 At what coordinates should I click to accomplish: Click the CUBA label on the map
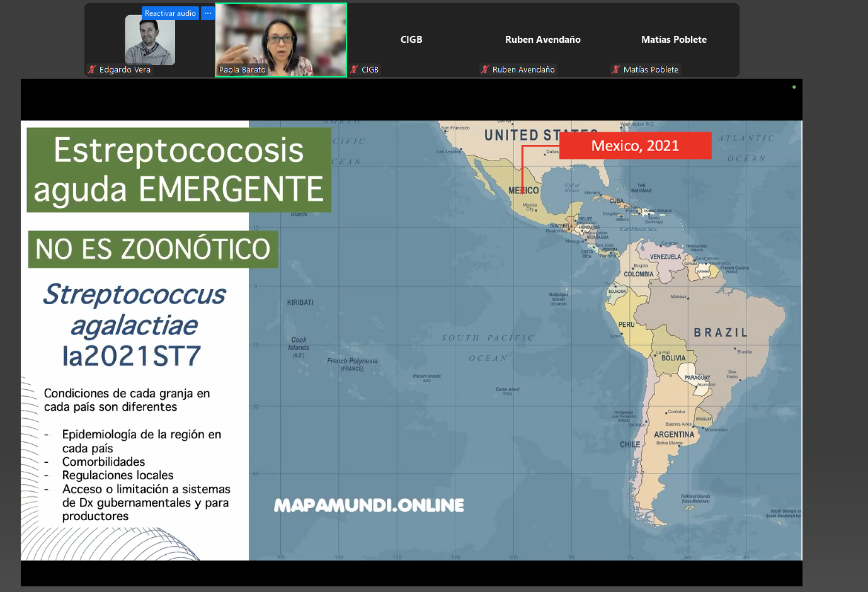[x=617, y=202]
